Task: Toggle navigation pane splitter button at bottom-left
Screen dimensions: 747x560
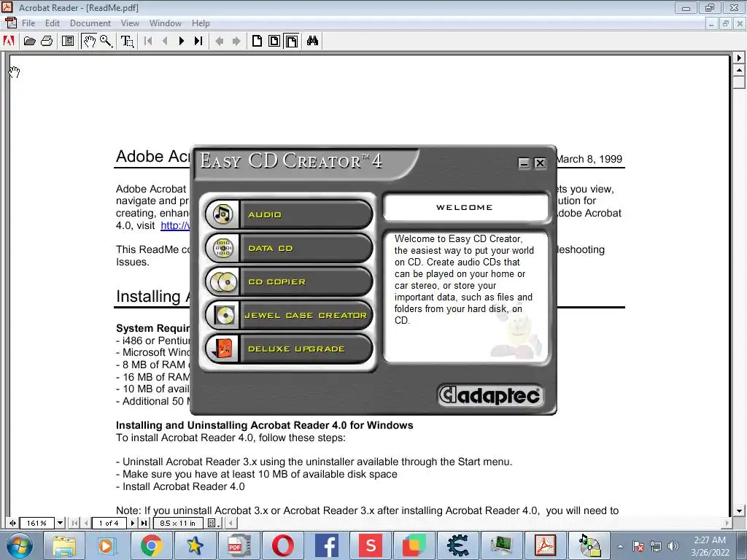Action: pyautogui.click(x=12, y=523)
